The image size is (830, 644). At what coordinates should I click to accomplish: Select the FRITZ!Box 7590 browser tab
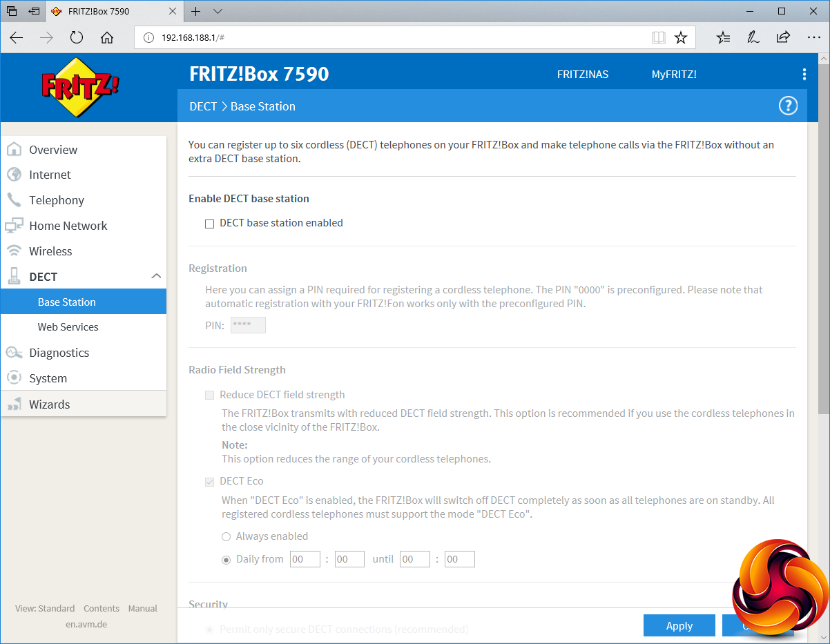tap(115, 12)
